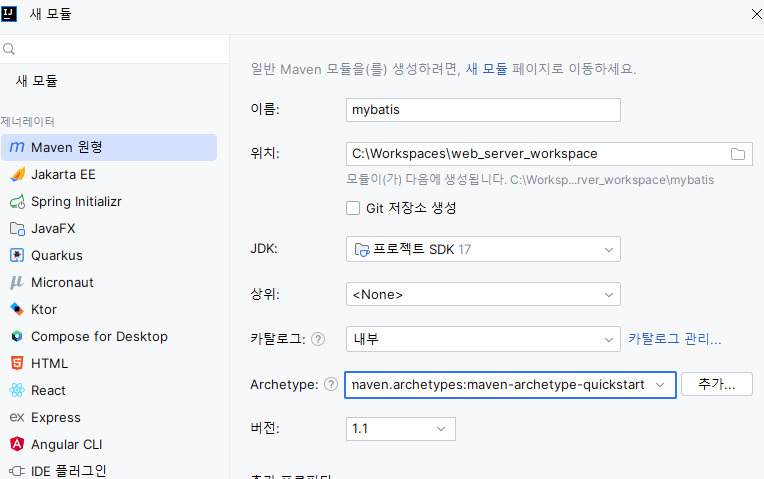Open the 카탈로그 내부 dropdown
Viewport: 764px width, 479px height.
[483, 339]
